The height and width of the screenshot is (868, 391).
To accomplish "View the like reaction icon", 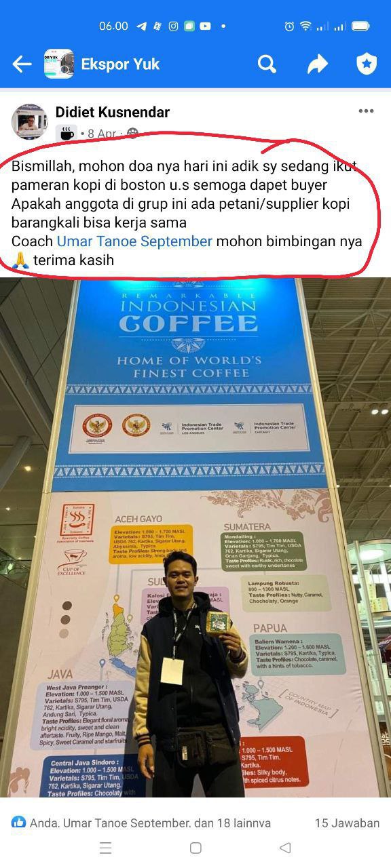I will point(19,823).
